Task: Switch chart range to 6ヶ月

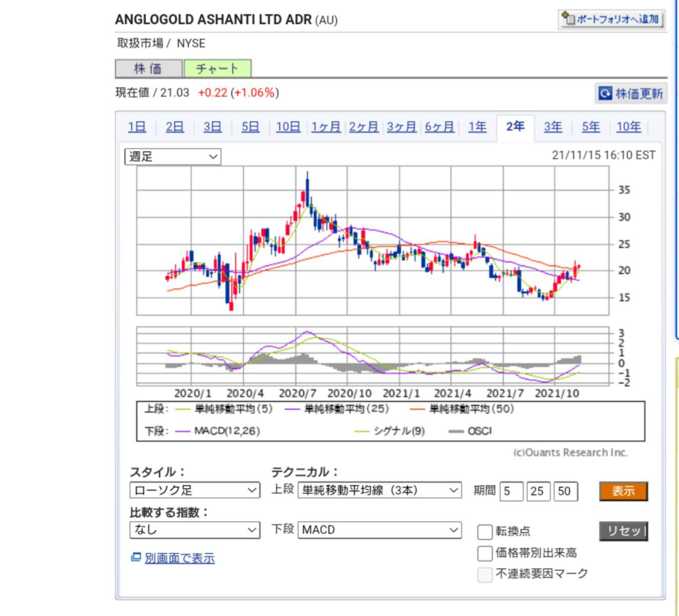Action: pos(439,127)
